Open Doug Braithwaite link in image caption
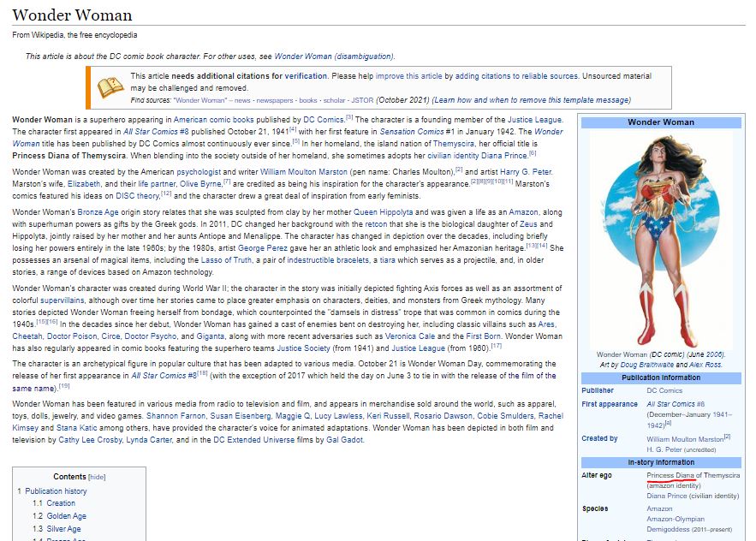The width and height of the screenshot is (756, 541). [647, 365]
